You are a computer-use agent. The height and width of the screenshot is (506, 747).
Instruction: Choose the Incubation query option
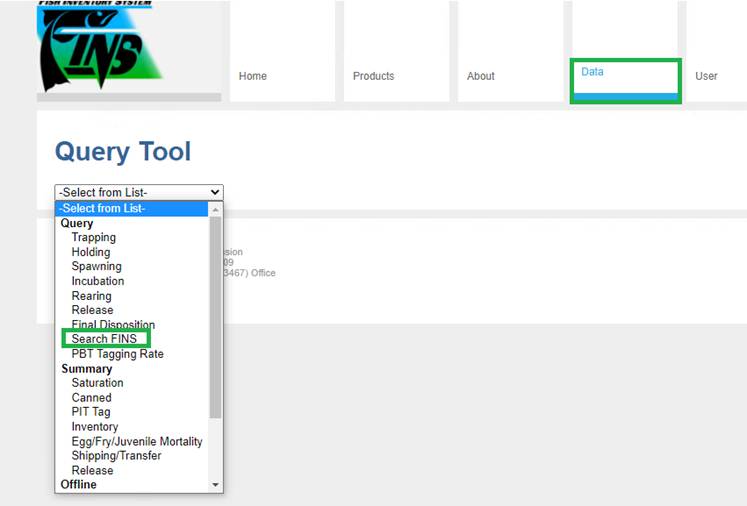98,281
